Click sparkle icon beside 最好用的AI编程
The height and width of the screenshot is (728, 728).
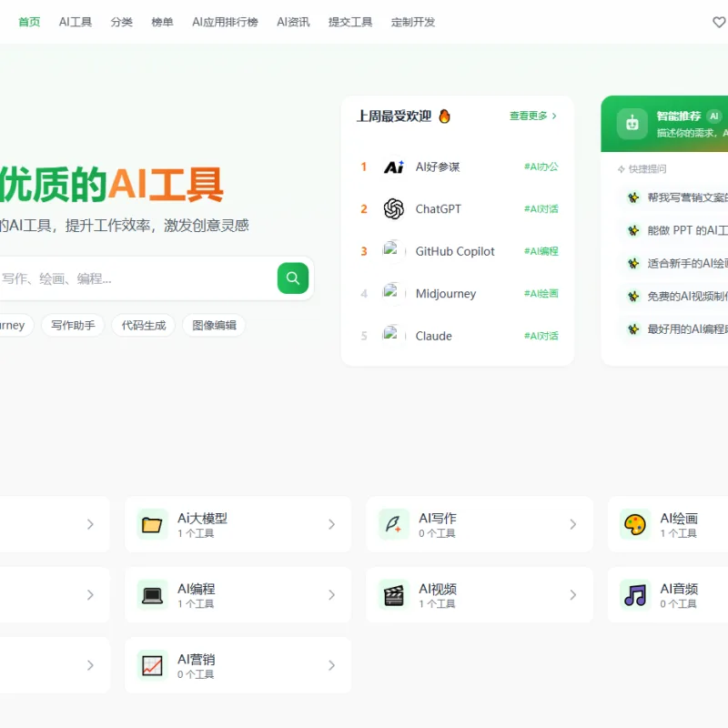pos(633,329)
